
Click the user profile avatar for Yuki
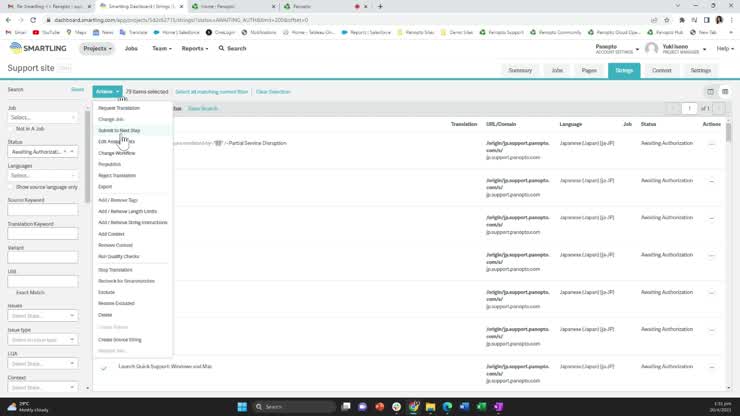point(652,48)
